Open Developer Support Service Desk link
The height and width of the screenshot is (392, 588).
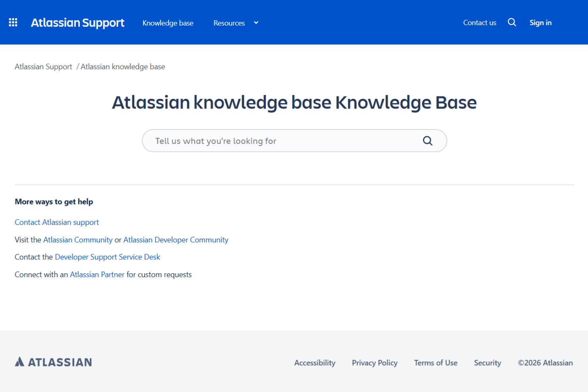tap(108, 257)
